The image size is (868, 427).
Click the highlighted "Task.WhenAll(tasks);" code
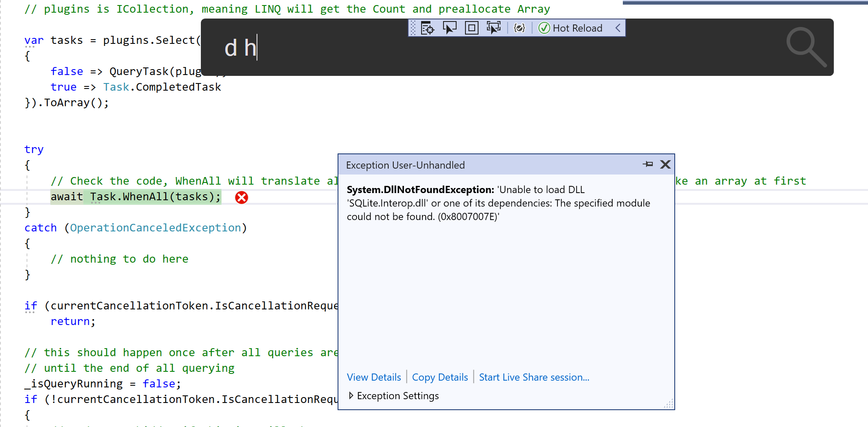[155, 197]
